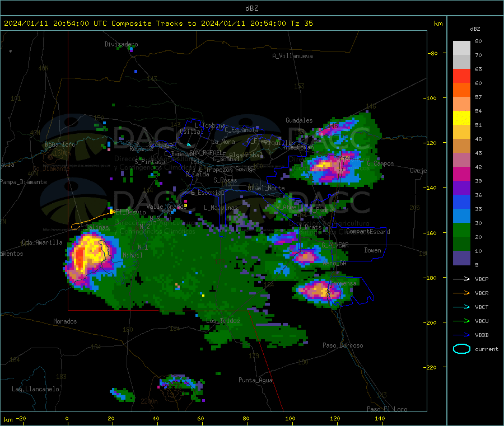Click the Punta_Agua map label
Viewport: 504px width, 426px height.
pos(255,380)
